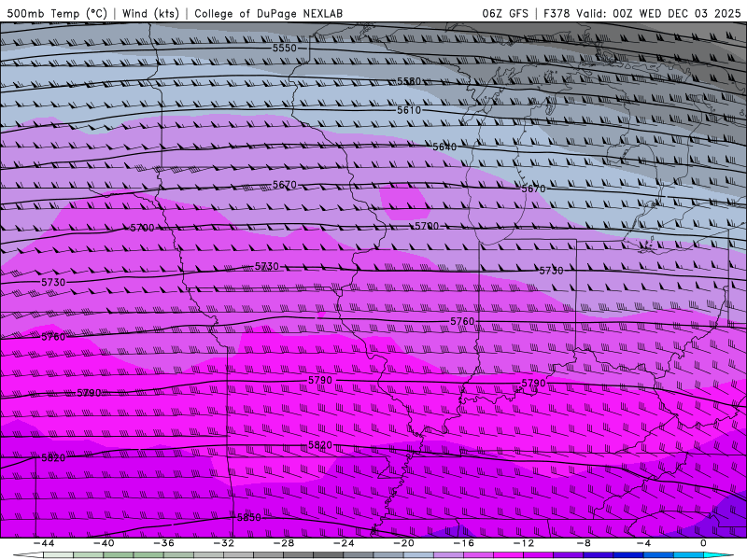Click the 5550 height contour label
Image resolution: width=747 pixels, height=560 pixels.
(285, 48)
